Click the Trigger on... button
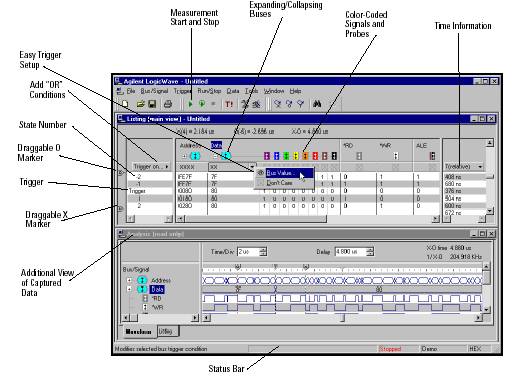This screenshot has width=522, height=376. pyautogui.click(x=151, y=166)
